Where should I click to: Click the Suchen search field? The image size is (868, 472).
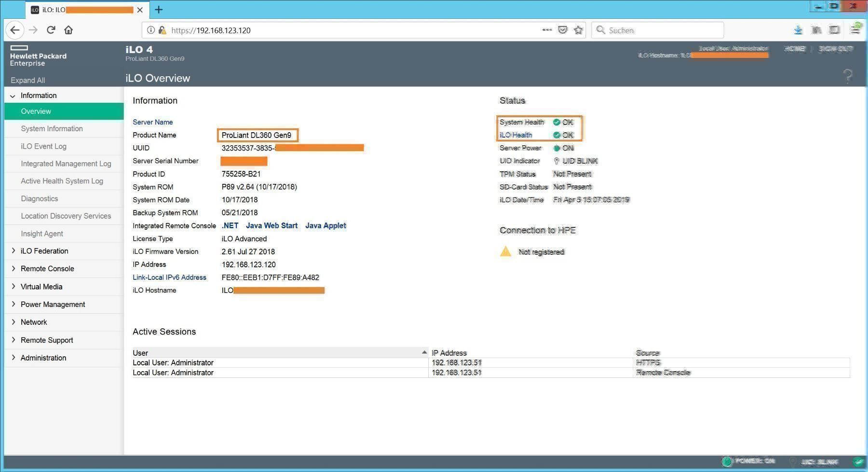coord(657,30)
